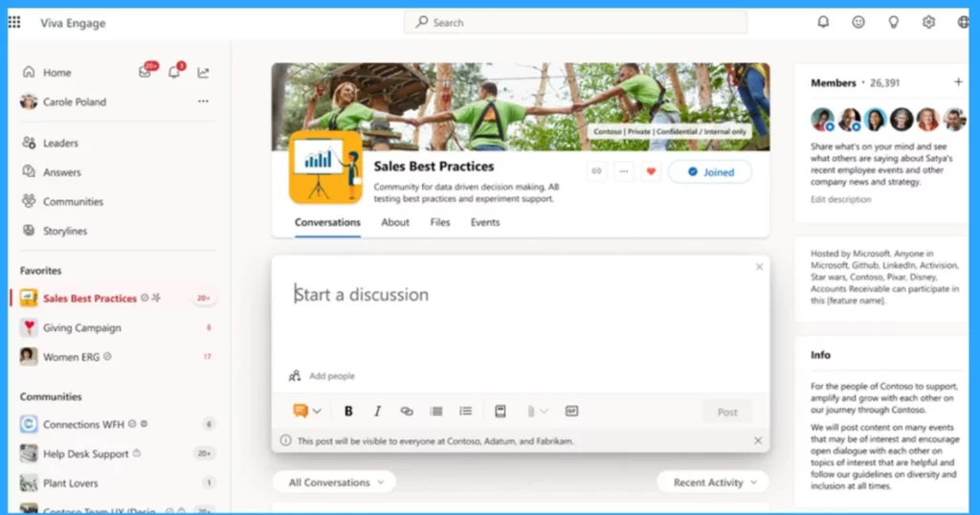The image size is (980, 515).
Task: Insert a numbered list
Action: pos(436,412)
